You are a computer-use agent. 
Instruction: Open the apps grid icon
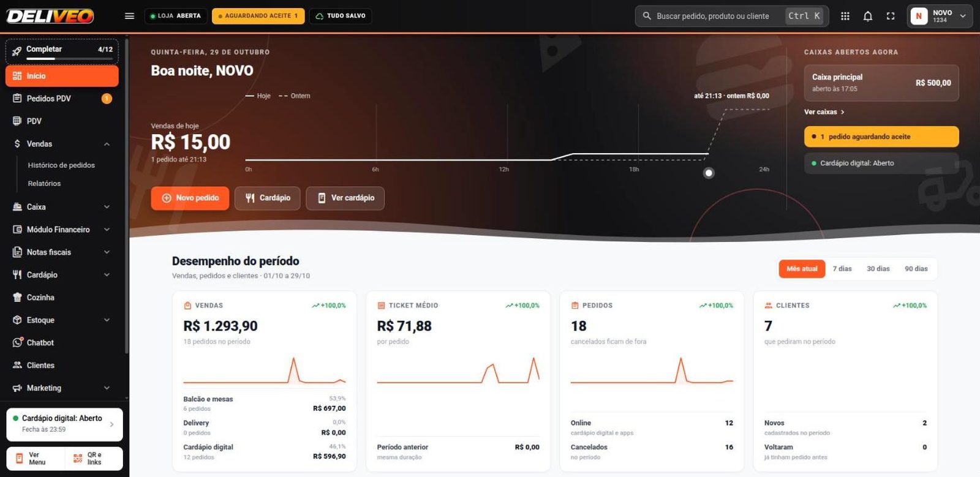(845, 16)
